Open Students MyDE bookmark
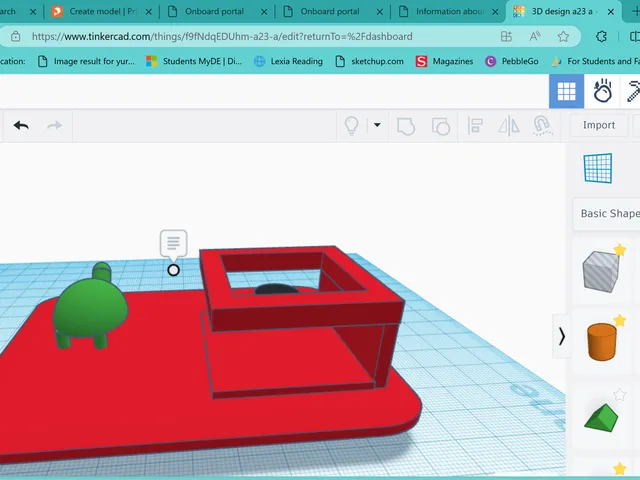 pos(194,61)
